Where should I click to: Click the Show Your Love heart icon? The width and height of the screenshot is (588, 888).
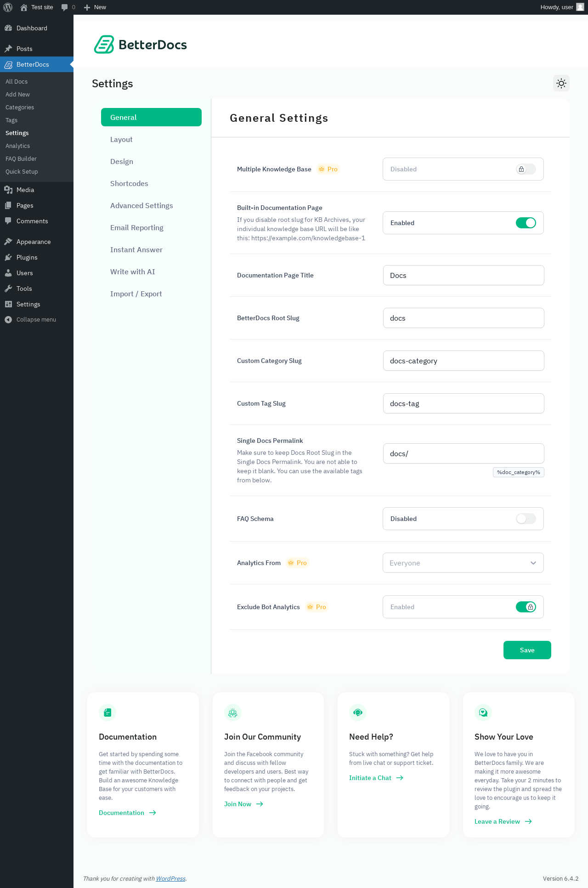483,713
